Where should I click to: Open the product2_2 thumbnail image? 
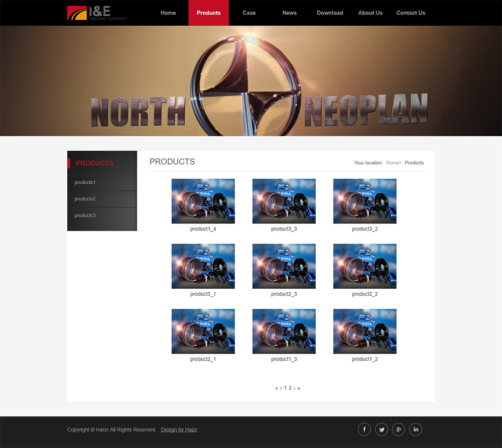364,266
